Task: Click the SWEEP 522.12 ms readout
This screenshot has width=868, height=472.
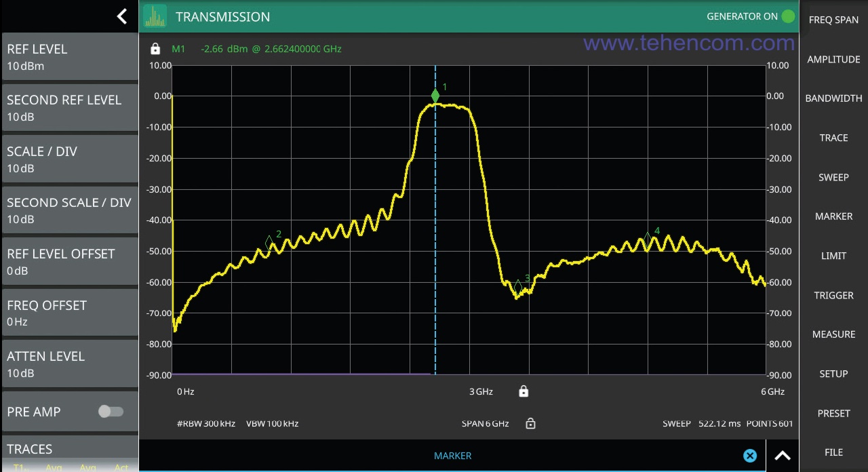Action: [701, 423]
